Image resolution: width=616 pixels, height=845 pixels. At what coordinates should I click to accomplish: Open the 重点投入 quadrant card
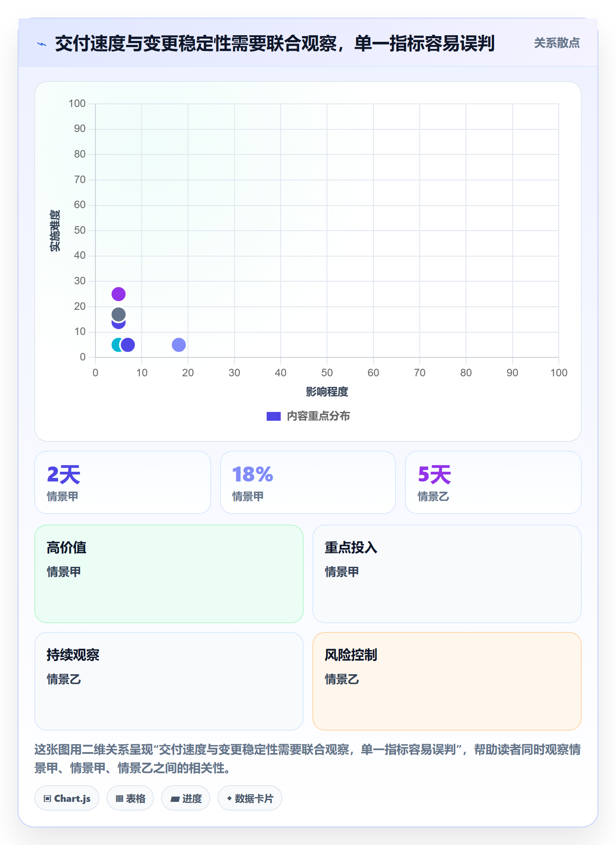[x=447, y=574]
